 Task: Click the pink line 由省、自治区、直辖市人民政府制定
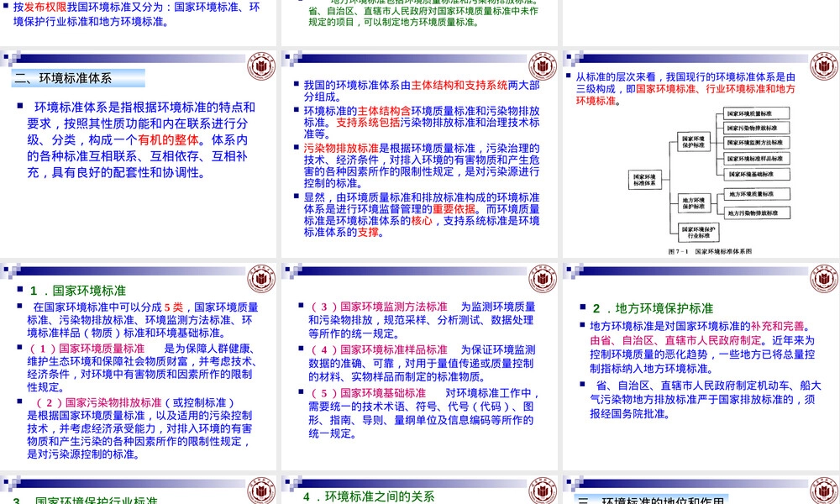pos(675,340)
